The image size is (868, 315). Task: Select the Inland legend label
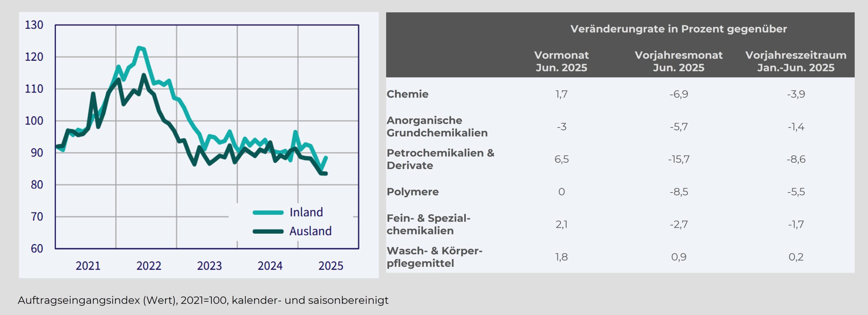[x=306, y=213]
